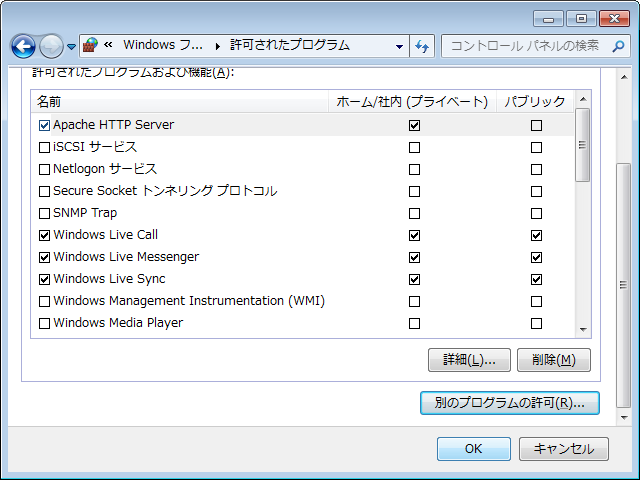Open the arrow between the two breadcrumbs
The width and height of the screenshot is (640, 480).
(x=218, y=47)
